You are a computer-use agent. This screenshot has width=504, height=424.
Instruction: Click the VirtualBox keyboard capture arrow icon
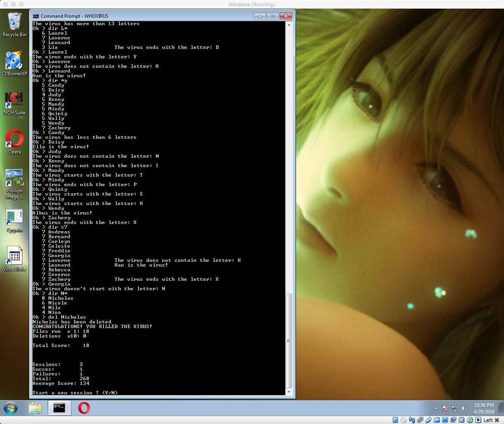(x=478, y=420)
